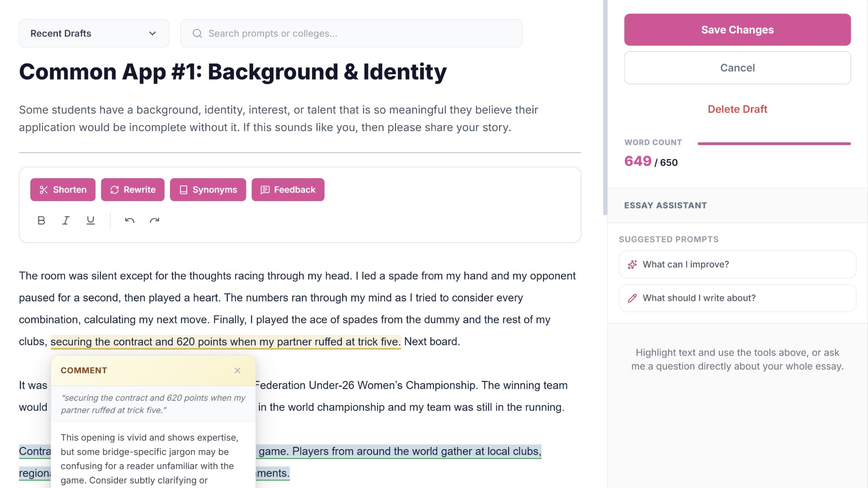Image resolution: width=868 pixels, height=488 pixels.
Task: Request Feedback on highlighted text
Action: (288, 190)
